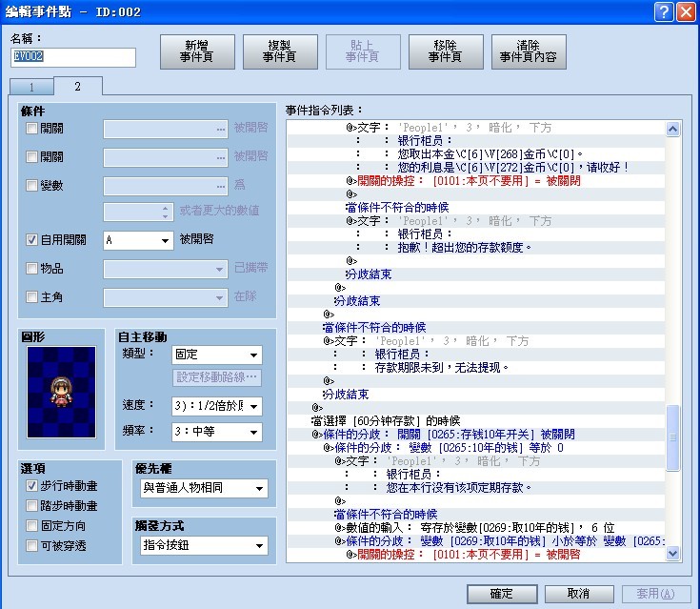Click the 確定 confirm button
This screenshot has height=609, width=700.
coord(502,594)
